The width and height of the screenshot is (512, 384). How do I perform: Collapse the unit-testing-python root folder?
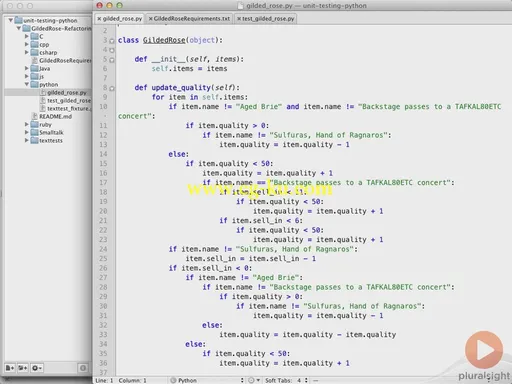tap(11, 20)
